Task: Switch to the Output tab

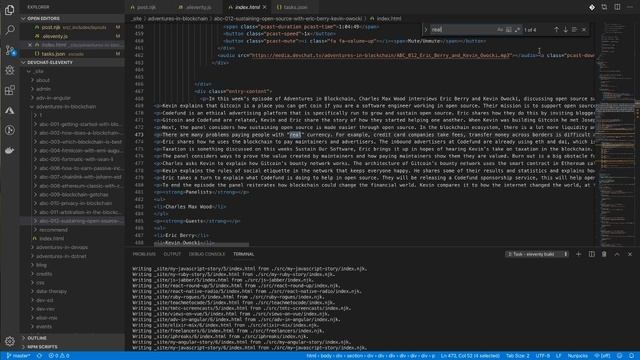Action: click(172, 254)
